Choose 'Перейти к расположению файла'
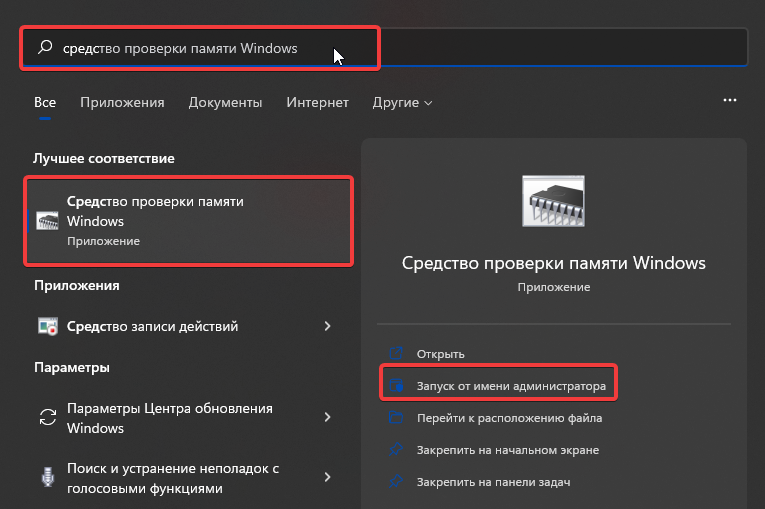 [x=509, y=418]
